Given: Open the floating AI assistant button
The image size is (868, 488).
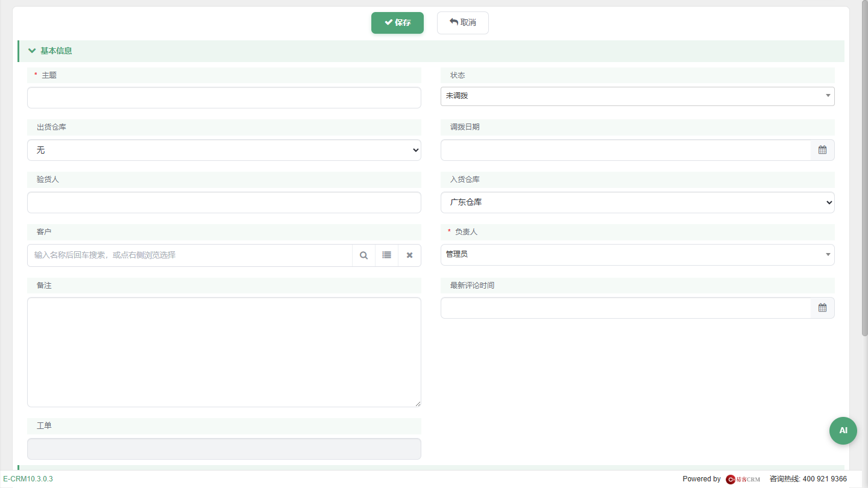Looking at the screenshot, I should pyautogui.click(x=843, y=431).
